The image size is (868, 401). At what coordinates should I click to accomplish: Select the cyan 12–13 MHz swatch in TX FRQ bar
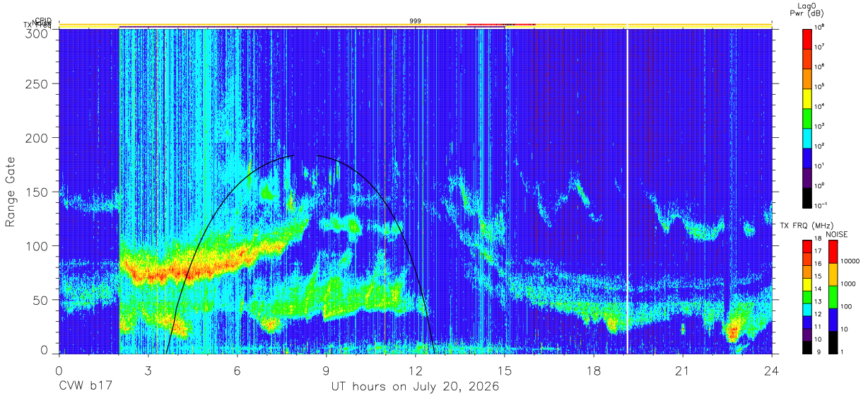pos(807,310)
